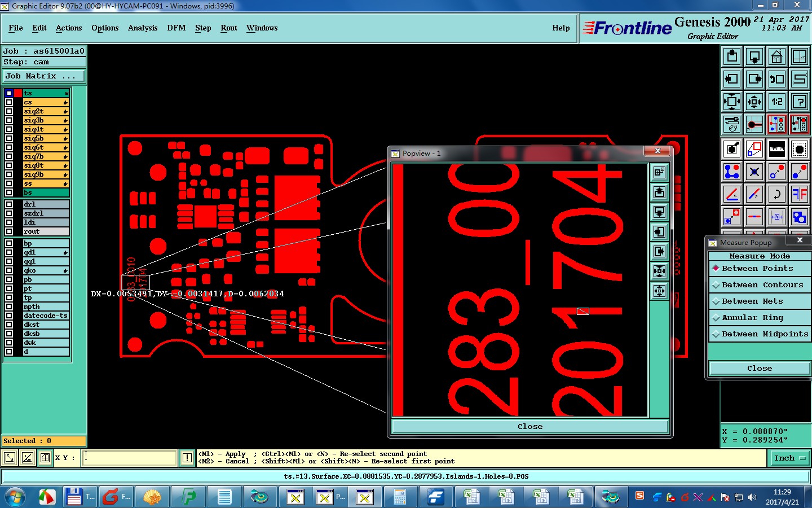Click the 1:2 scale icon
The height and width of the screenshot is (508, 812).
click(777, 102)
